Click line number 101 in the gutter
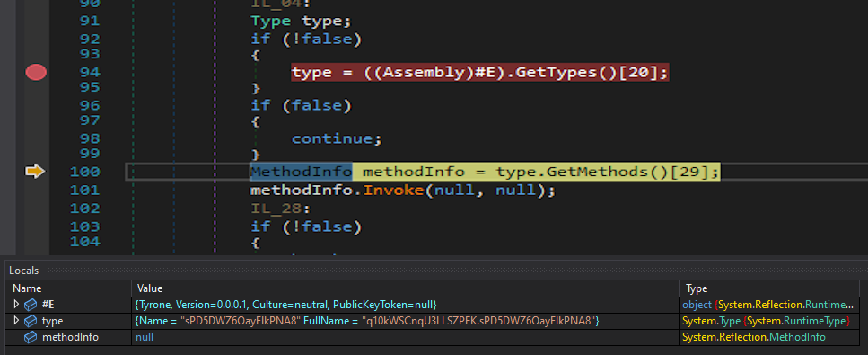Screen dimensions: 868x355 click(84, 191)
